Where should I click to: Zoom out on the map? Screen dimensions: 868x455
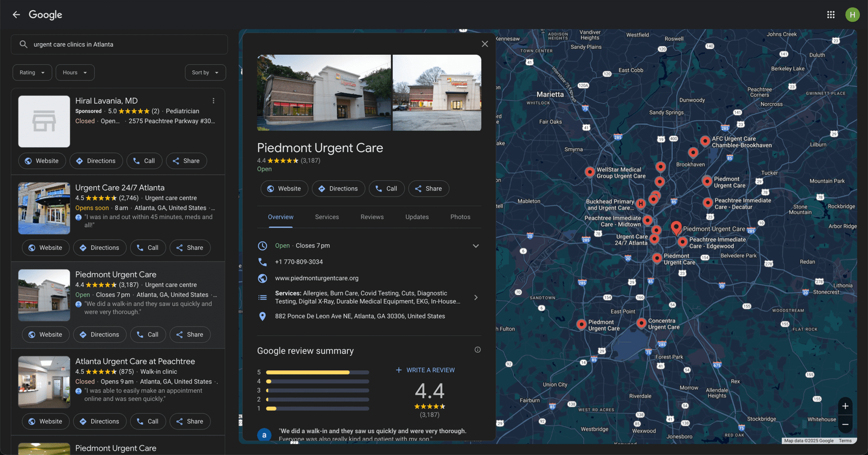click(845, 424)
